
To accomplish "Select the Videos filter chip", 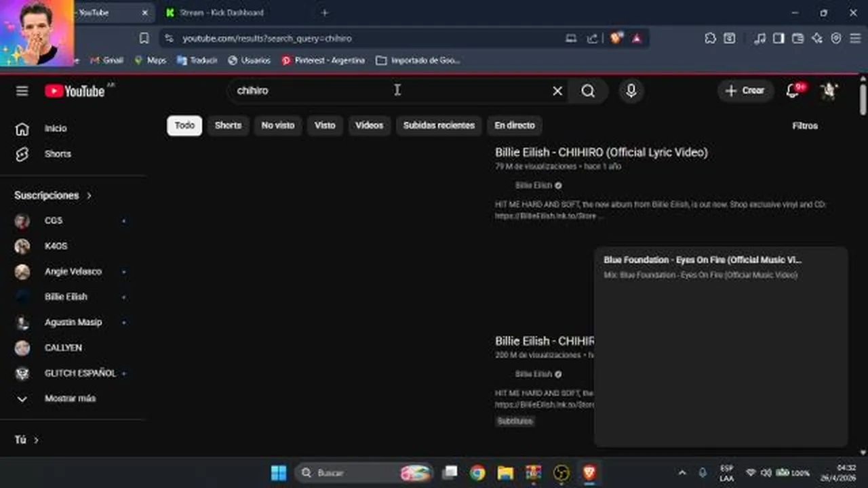I will pos(370,125).
